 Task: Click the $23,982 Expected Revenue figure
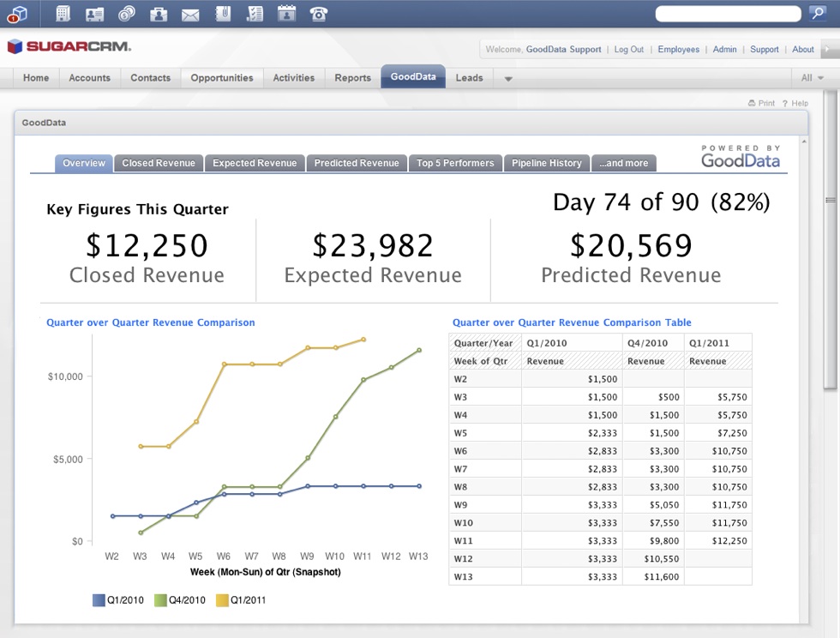[x=373, y=245]
